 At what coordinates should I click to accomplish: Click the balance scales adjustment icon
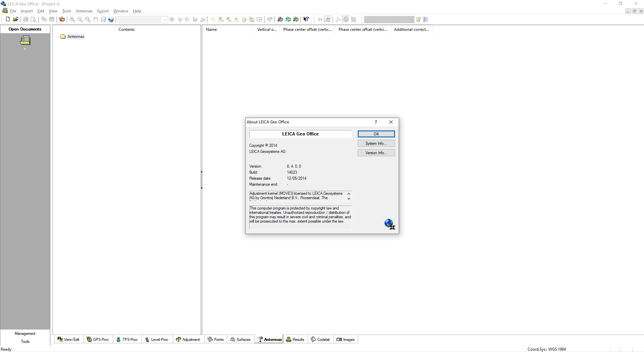270,19
